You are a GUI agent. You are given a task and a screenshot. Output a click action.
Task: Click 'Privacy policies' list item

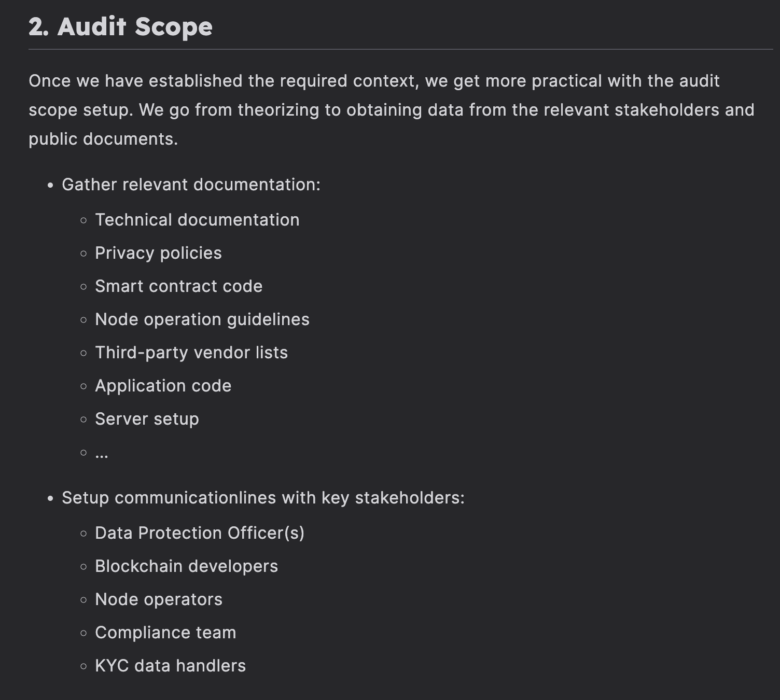[158, 253]
